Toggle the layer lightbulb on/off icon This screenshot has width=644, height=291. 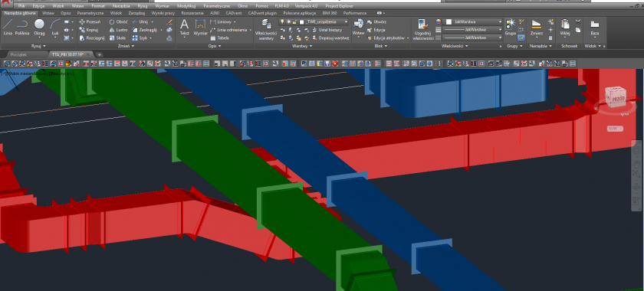282,21
